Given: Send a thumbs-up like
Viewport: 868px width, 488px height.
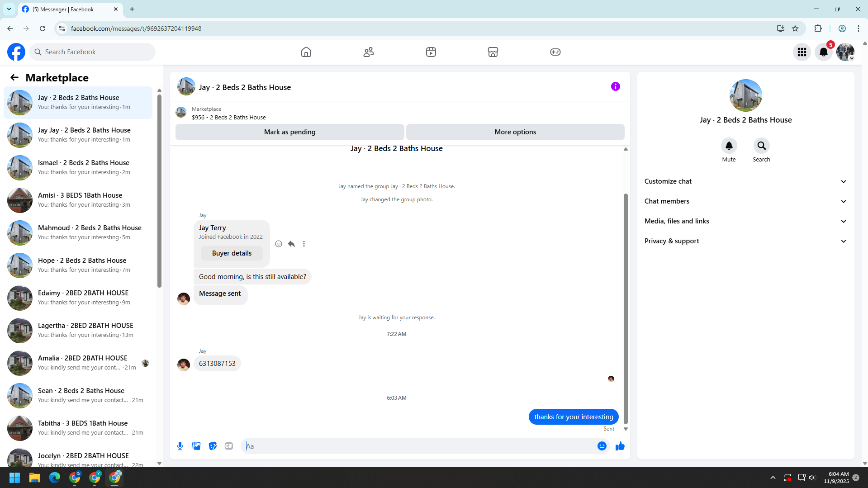Looking at the screenshot, I should [620, 446].
